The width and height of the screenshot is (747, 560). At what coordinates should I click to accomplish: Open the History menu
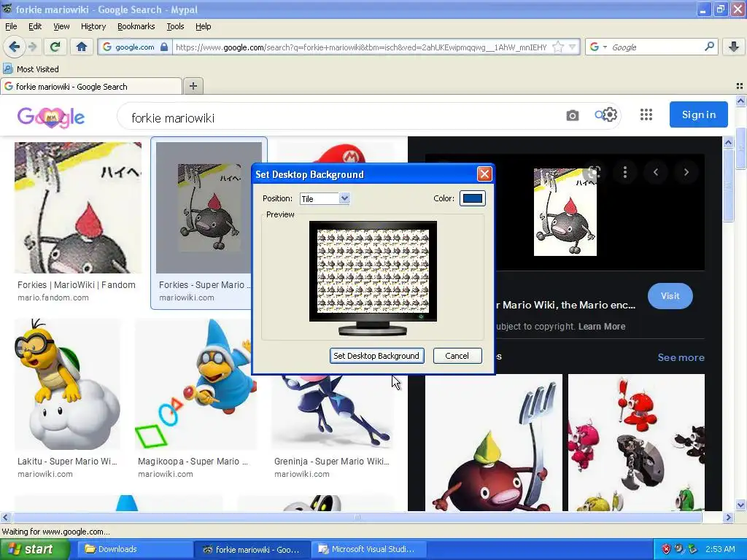(x=93, y=26)
